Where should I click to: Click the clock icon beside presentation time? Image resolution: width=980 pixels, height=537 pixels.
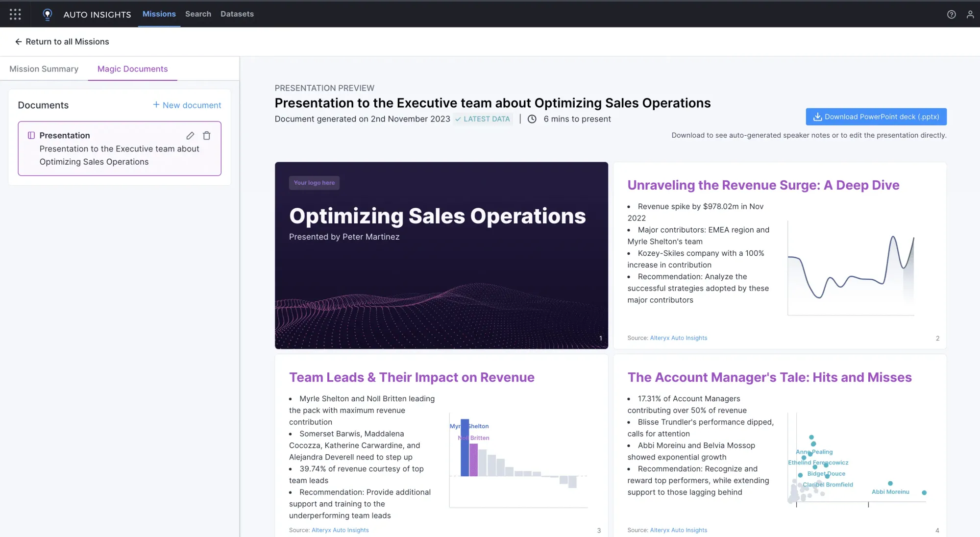pos(532,119)
